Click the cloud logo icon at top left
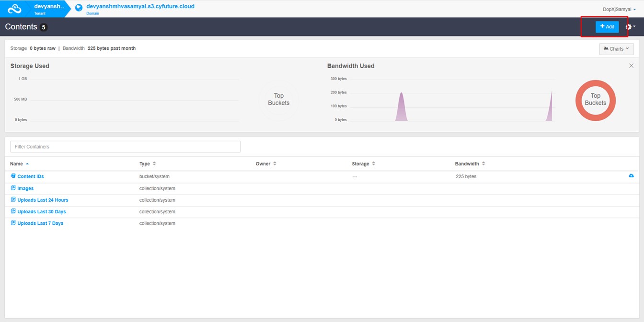Viewport: 644px width, 322px height. tap(14, 9)
